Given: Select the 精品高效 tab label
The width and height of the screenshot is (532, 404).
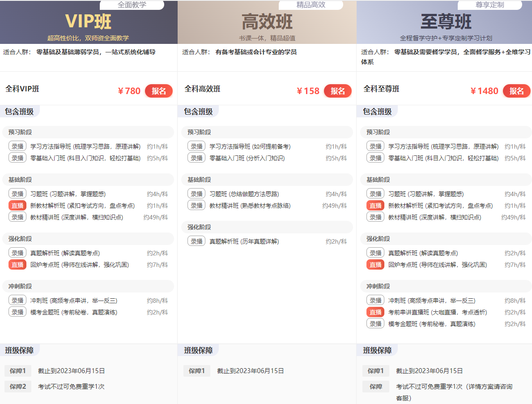Looking at the screenshot, I should 311,5.
